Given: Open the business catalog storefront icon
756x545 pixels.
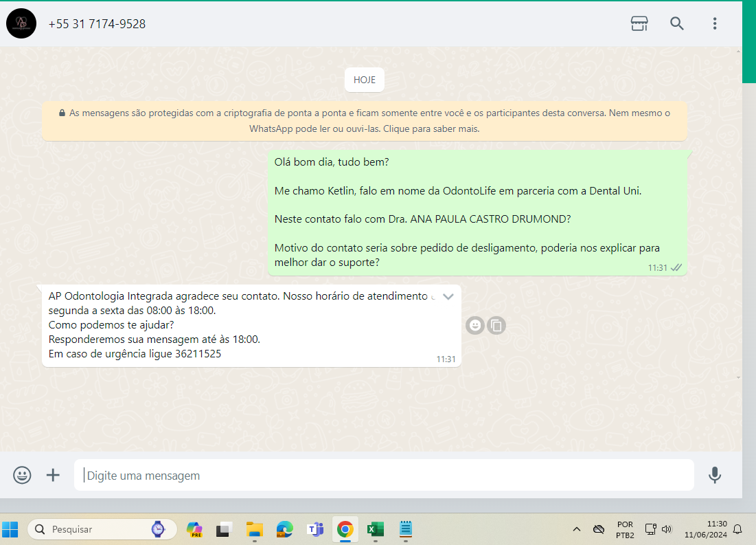Looking at the screenshot, I should tap(639, 23).
